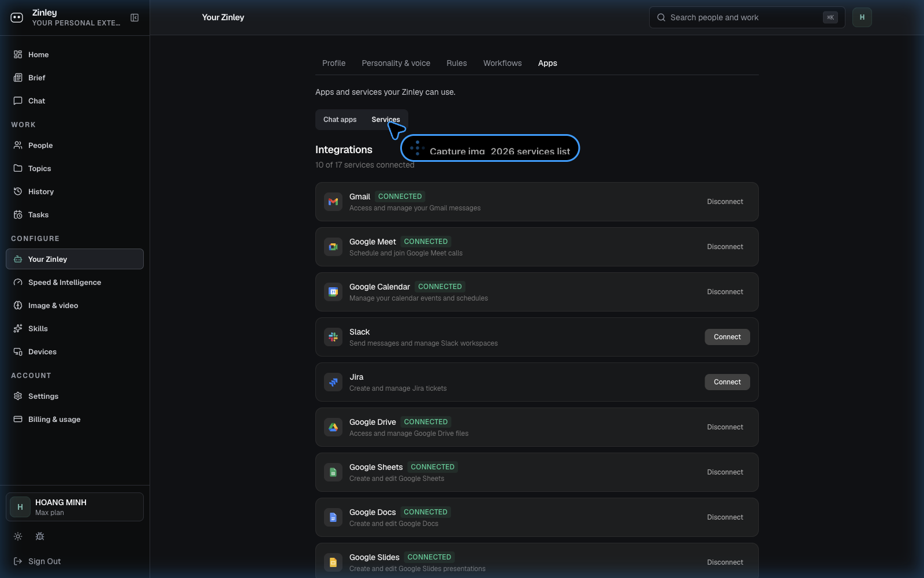The width and height of the screenshot is (924, 578).
Task: Click the Zinley logo icon
Action: point(17,18)
